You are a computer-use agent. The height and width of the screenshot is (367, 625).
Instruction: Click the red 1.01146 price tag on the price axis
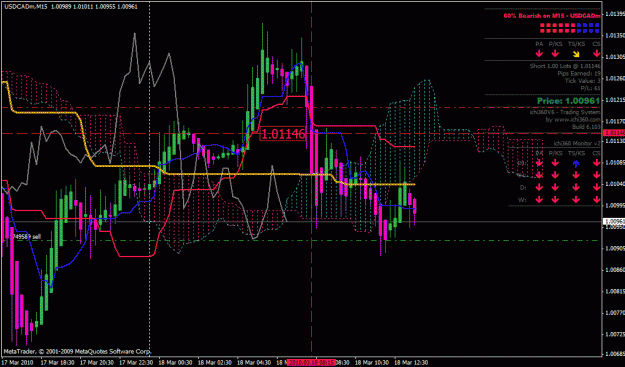pos(614,133)
